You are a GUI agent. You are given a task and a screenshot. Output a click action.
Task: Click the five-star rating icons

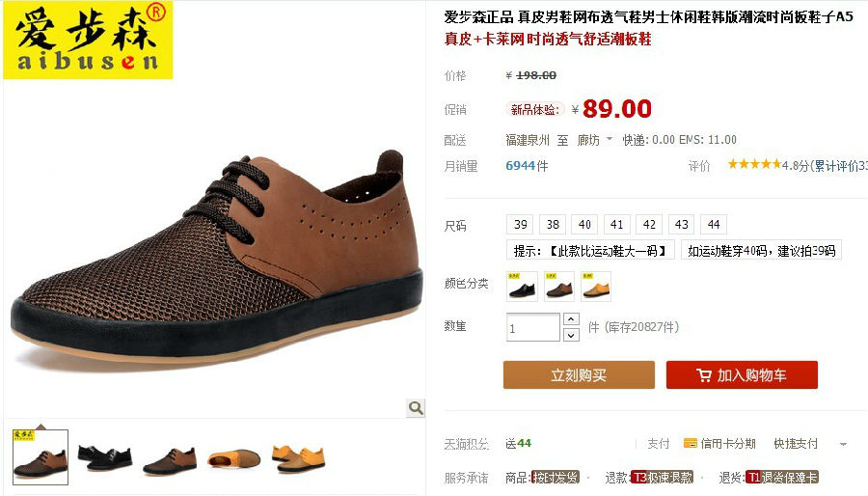(x=754, y=164)
